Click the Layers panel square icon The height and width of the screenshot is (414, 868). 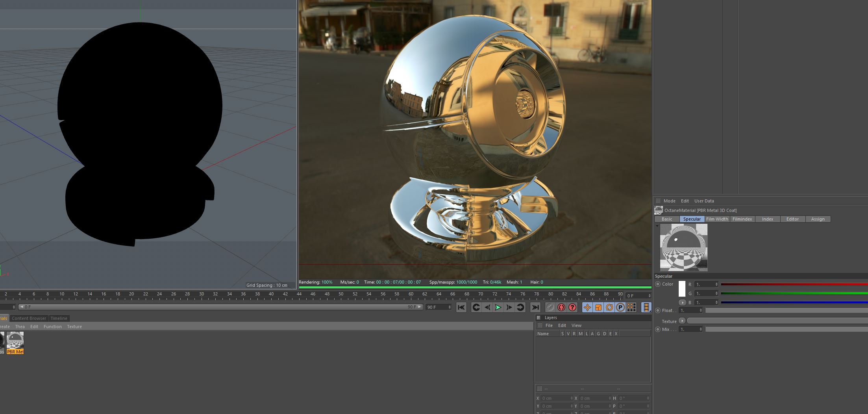click(x=539, y=317)
